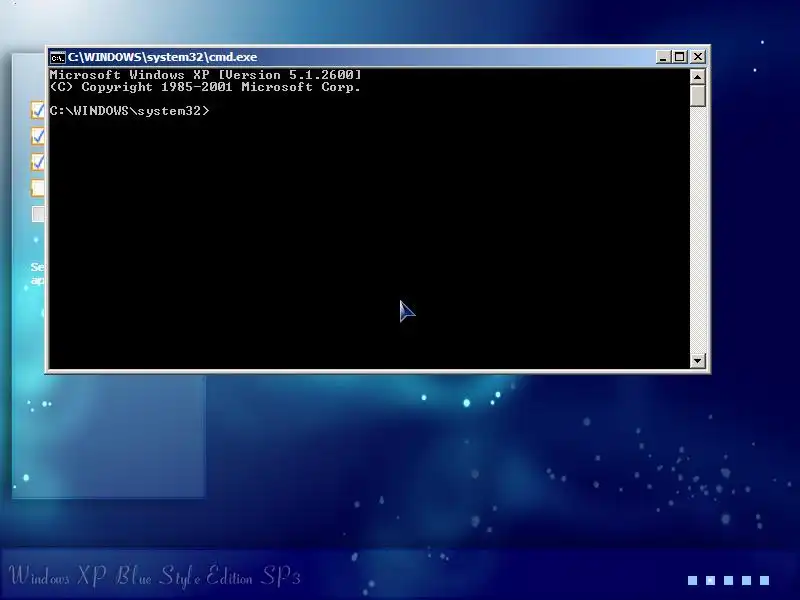Open the cmd.exe system menu icon

point(58,57)
